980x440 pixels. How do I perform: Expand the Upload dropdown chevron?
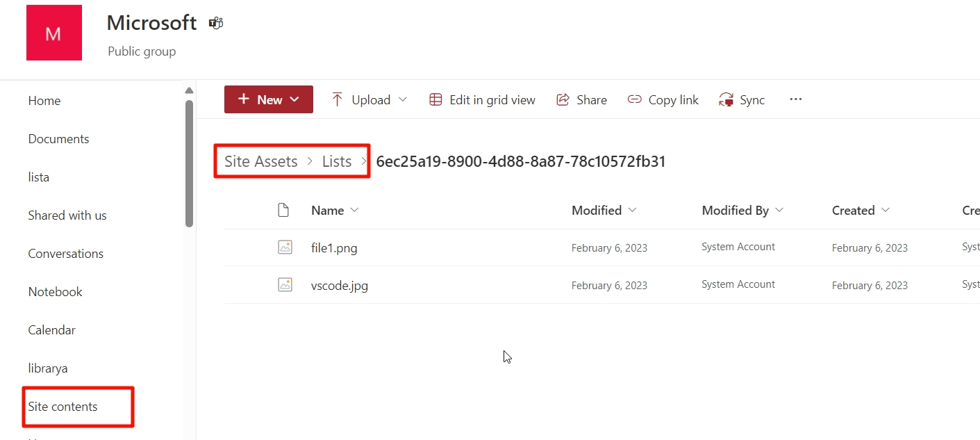point(403,99)
